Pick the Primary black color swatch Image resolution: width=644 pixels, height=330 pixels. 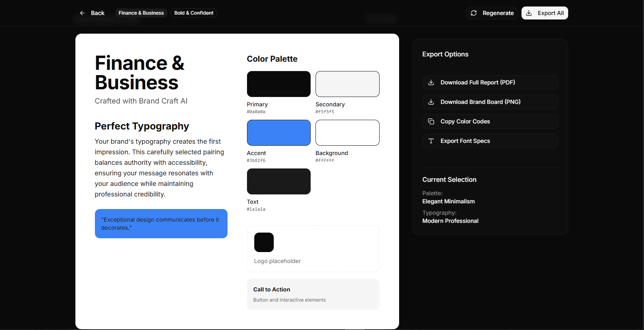point(279,84)
